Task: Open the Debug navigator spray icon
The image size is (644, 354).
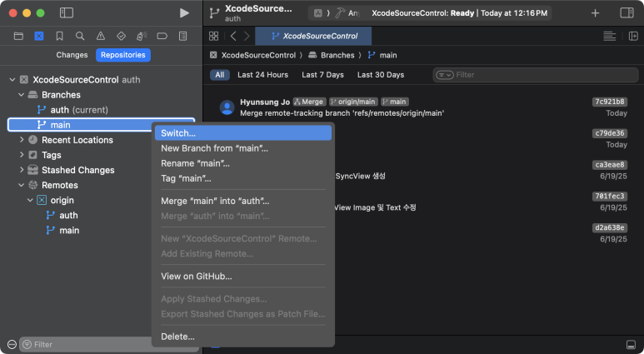Action: click(x=142, y=36)
